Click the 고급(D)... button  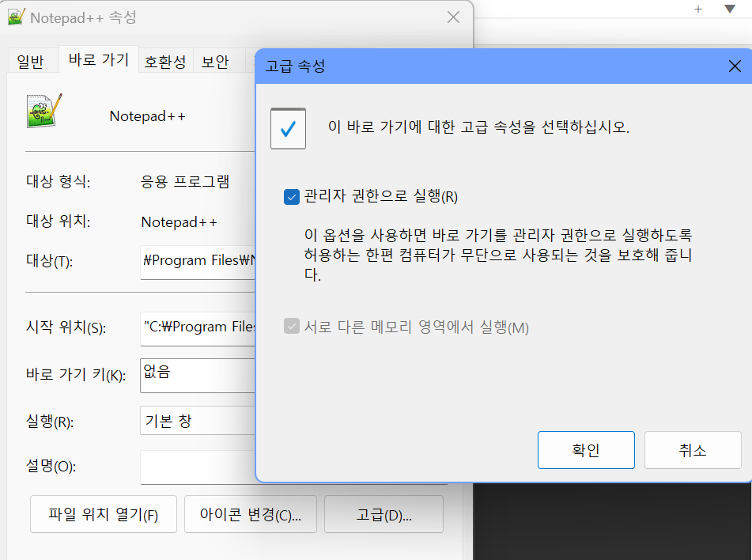tap(384, 514)
